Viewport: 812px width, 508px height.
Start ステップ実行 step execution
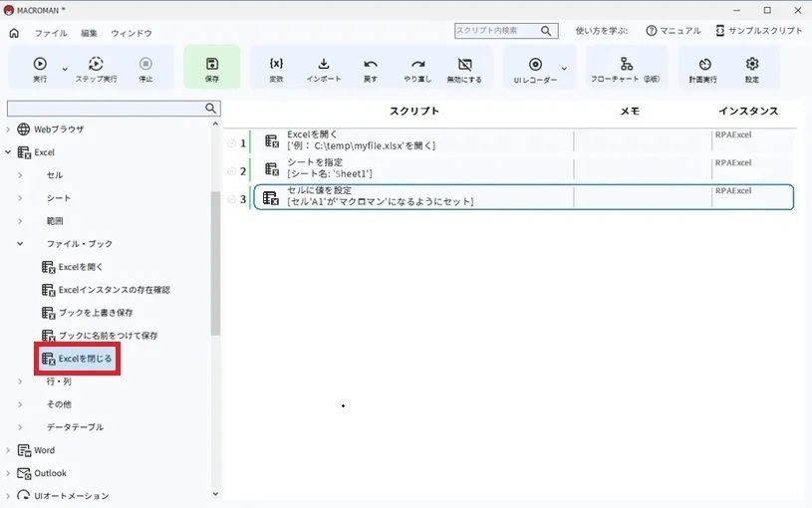(x=96, y=69)
